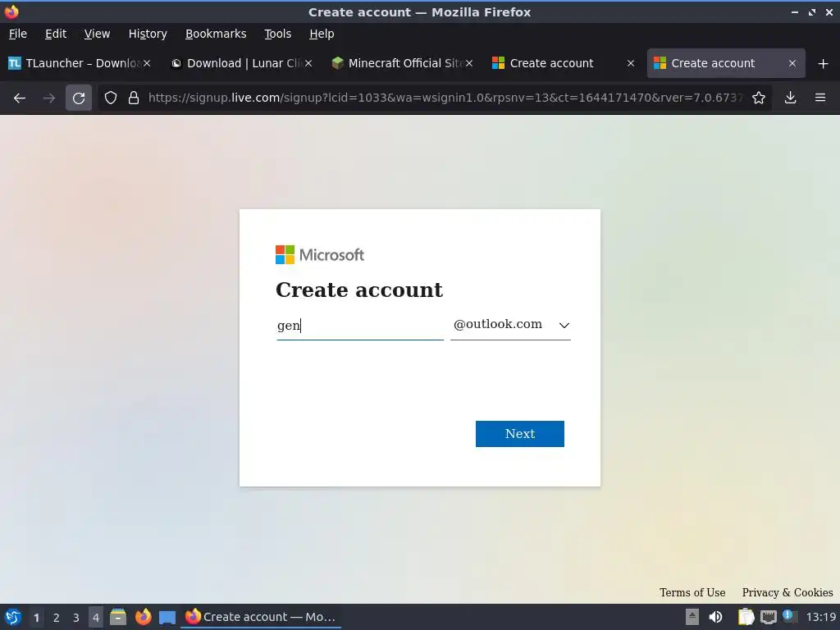Switch to workspace 1

click(36, 618)
